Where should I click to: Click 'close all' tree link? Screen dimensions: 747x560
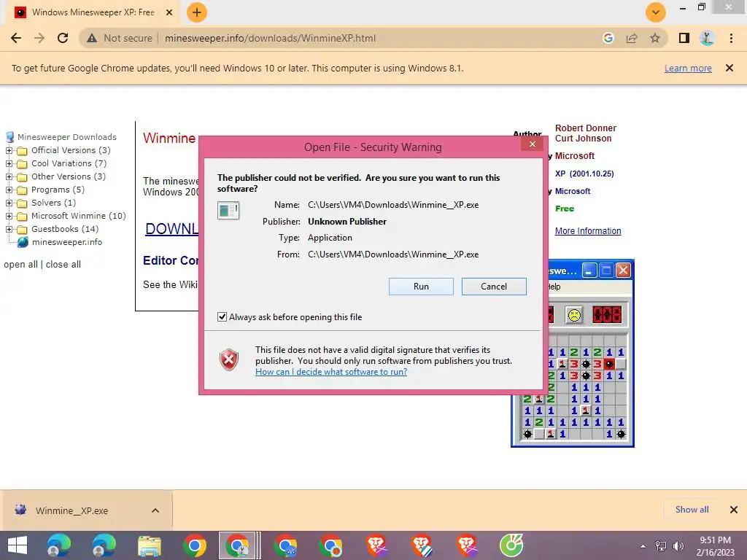coord(63,264)
